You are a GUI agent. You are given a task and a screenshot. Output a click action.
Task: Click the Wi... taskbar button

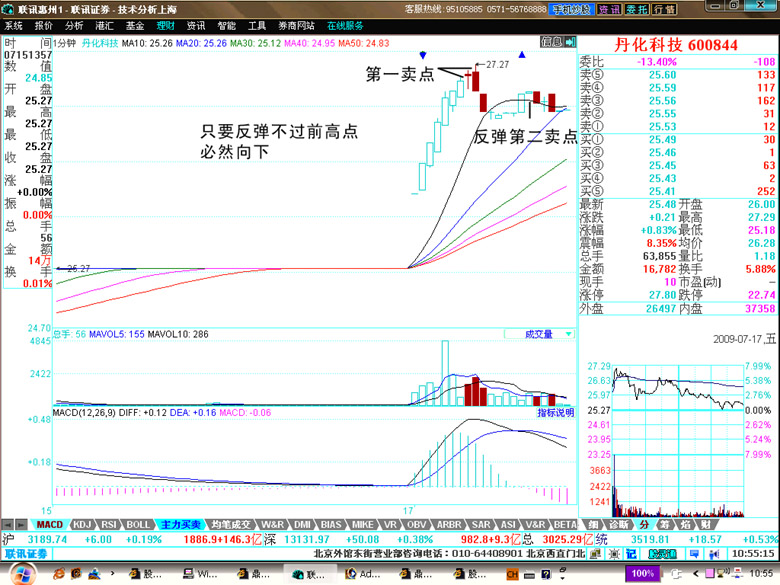200,574
